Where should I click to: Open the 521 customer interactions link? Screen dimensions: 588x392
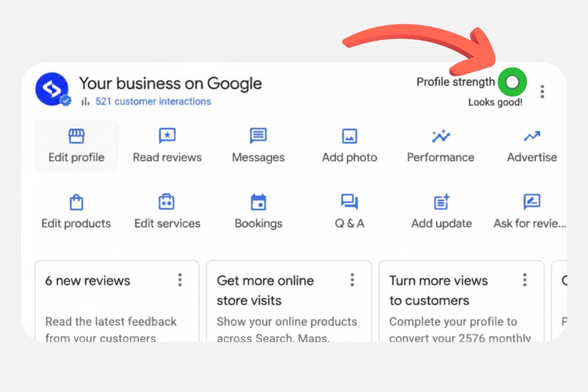click(153, 101)
